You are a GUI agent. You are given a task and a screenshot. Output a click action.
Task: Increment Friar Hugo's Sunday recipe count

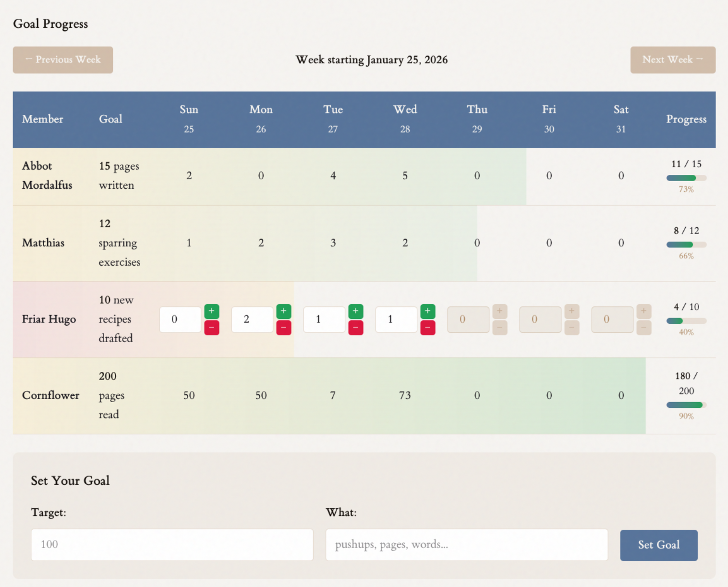(x=212, y=311)
